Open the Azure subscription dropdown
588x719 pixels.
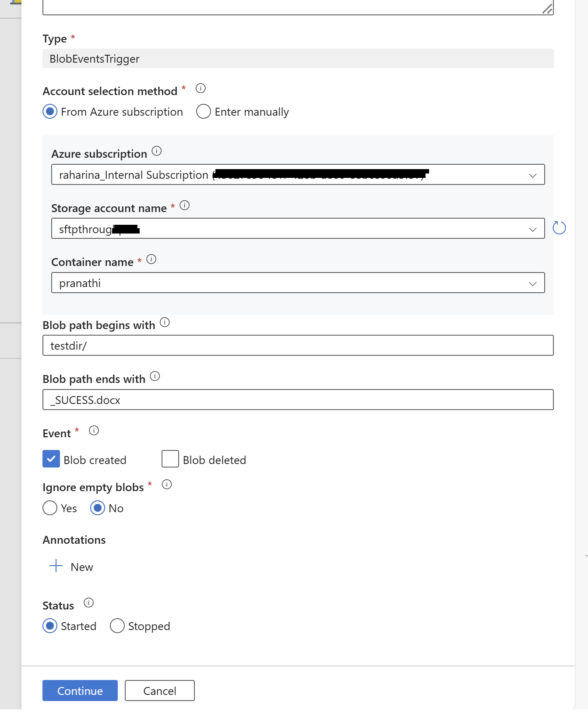(x=298, y=174)
